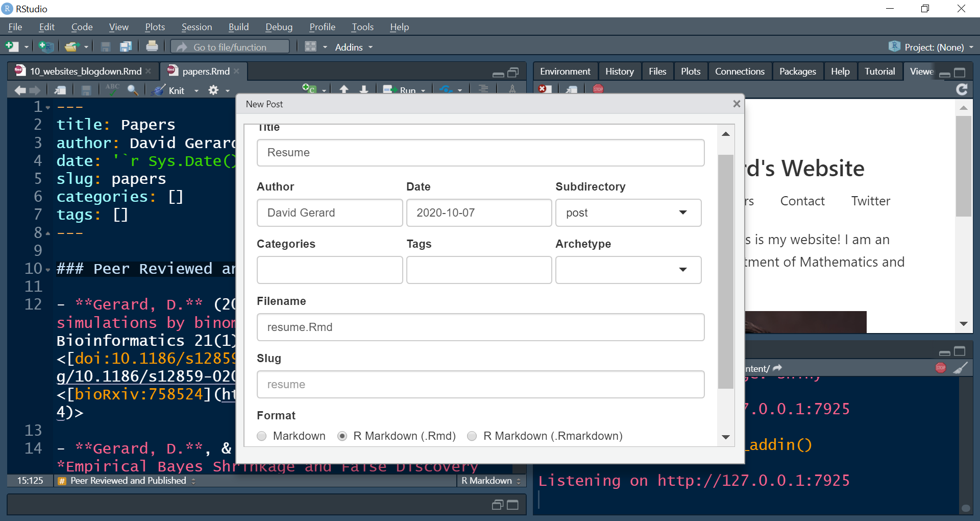Click the Go to file/function search box

(230, 47)
